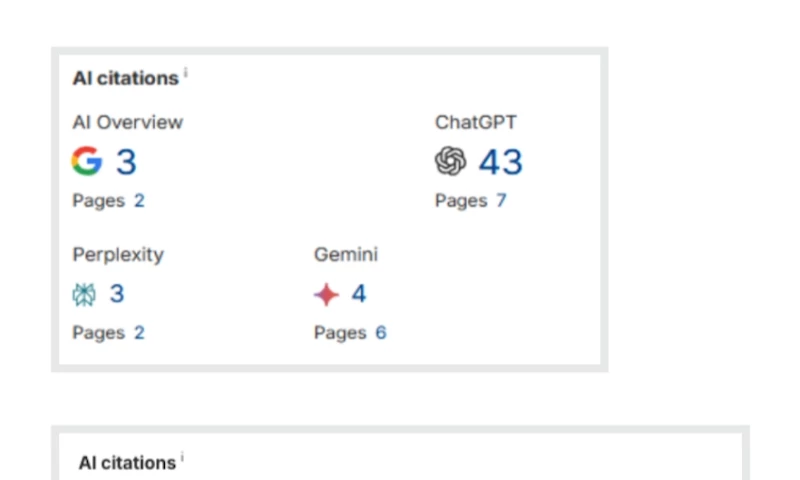Viewport: 800px width, 480px height.
Task: Click the Google G icon
Action: 87,161
